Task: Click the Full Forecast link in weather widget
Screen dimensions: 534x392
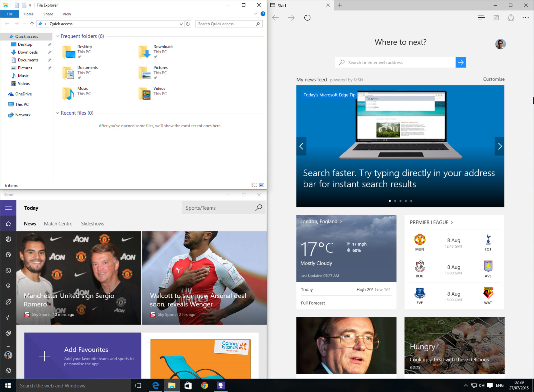Action: (313, 303)
